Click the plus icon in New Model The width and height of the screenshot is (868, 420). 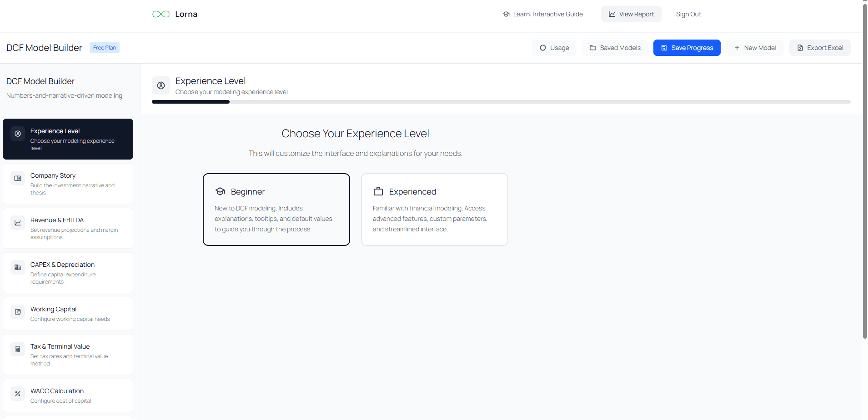point(737,48)
